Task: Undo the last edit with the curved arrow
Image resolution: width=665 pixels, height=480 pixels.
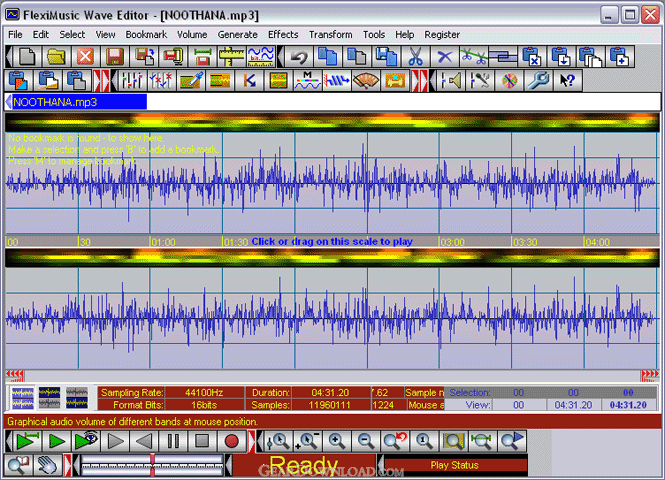Action: [x=299, y=56]
